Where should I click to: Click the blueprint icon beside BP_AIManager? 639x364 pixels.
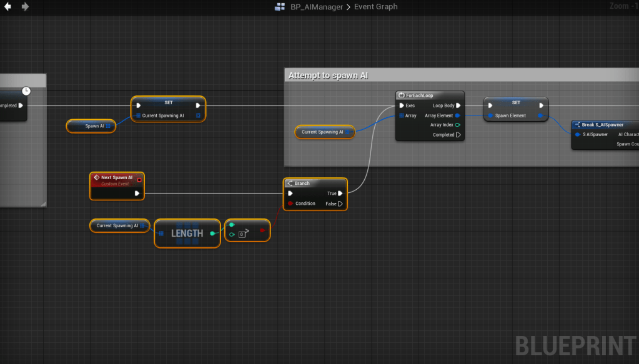[280, 7]
